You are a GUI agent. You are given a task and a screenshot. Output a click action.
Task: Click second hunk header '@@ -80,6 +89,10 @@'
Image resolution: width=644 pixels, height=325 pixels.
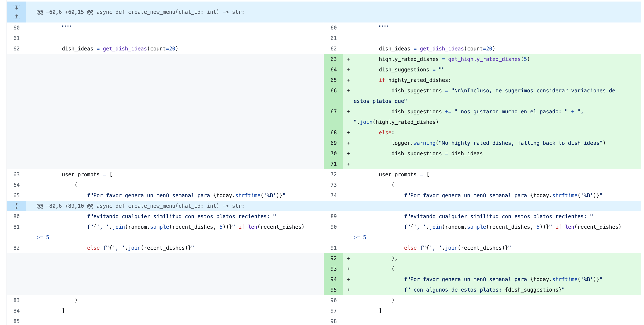point(140,206)
